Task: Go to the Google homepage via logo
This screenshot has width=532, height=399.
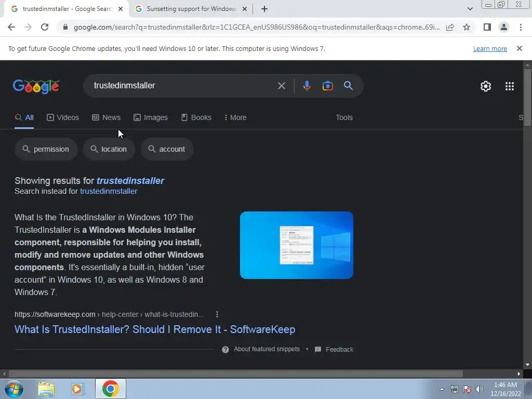Action: tap(36, 86)
